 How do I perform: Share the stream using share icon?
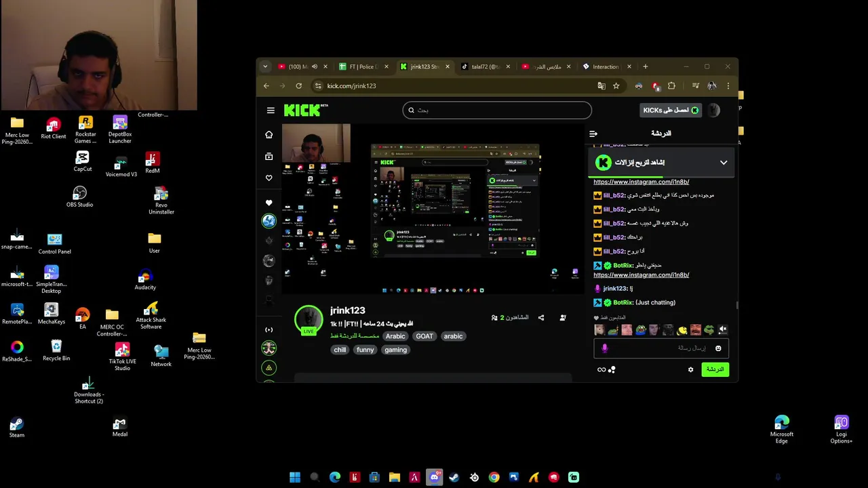coord(541,317)
